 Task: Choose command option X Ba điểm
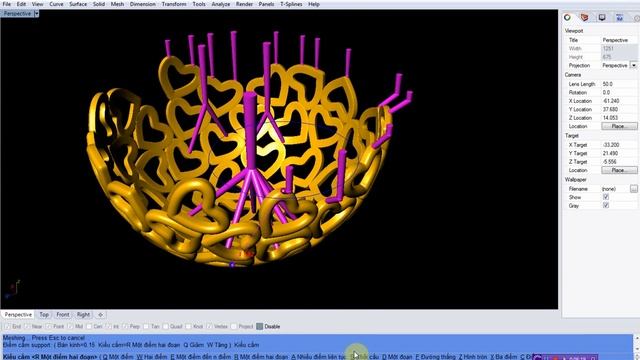[x=503, y=357]
